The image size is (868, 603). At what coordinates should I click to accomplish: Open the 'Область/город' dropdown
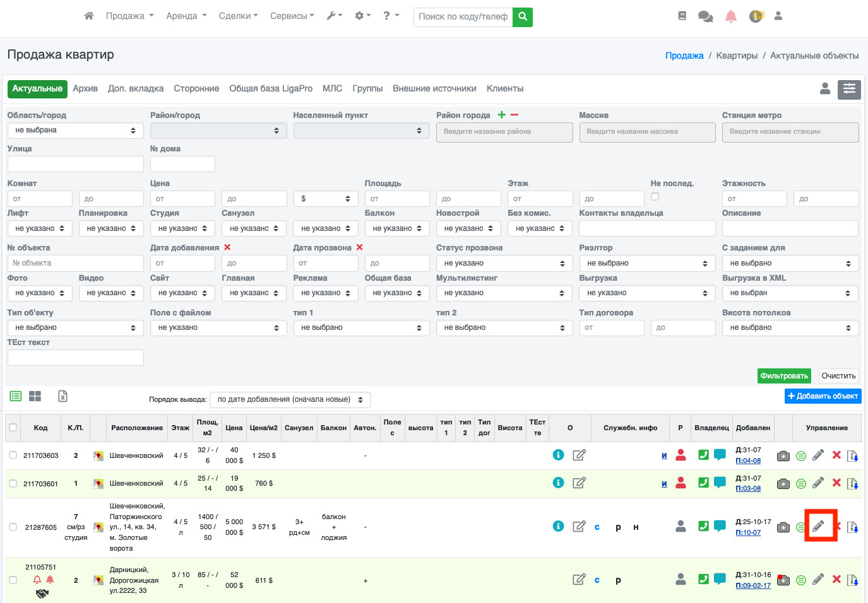pos(75,131)
